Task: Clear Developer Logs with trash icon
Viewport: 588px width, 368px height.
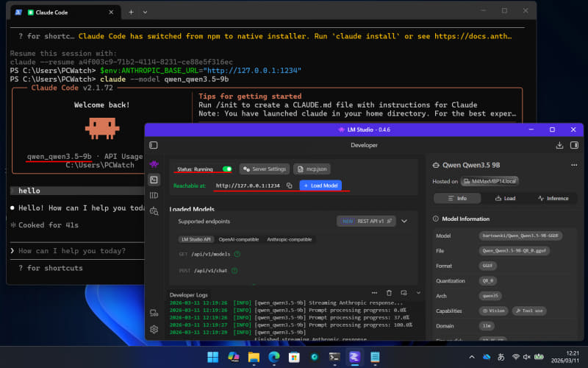Action: (x=389, y=292)
